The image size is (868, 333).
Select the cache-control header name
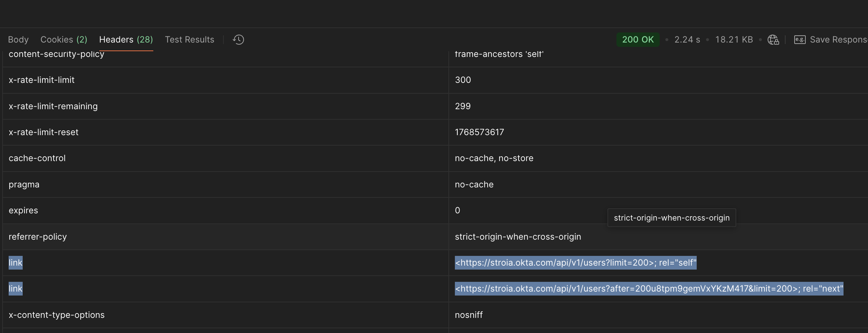click(37, 158)
